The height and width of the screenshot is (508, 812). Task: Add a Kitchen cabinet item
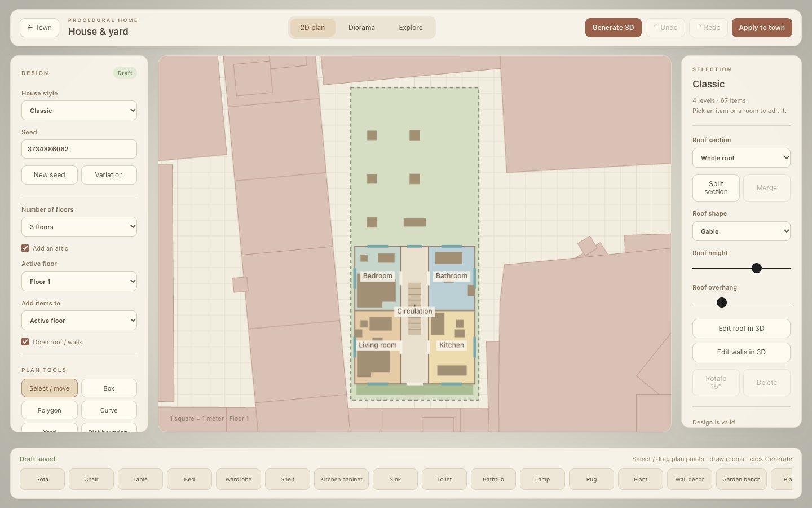click(x=341, y=479)
